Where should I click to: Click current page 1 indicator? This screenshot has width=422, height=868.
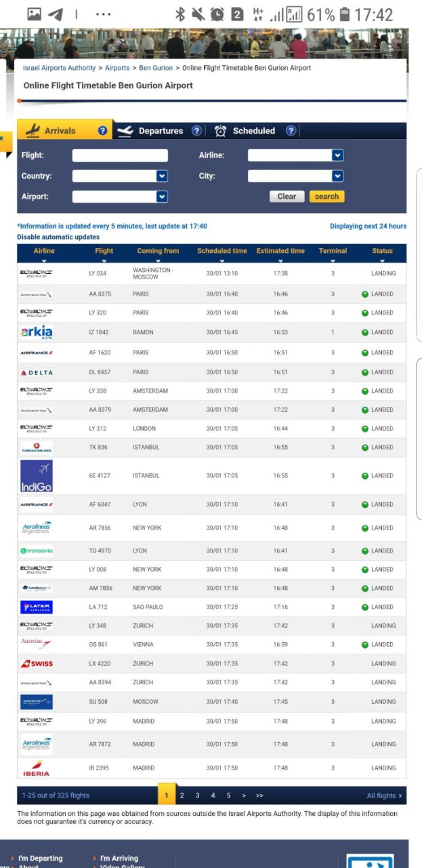(x=166, y=795)
